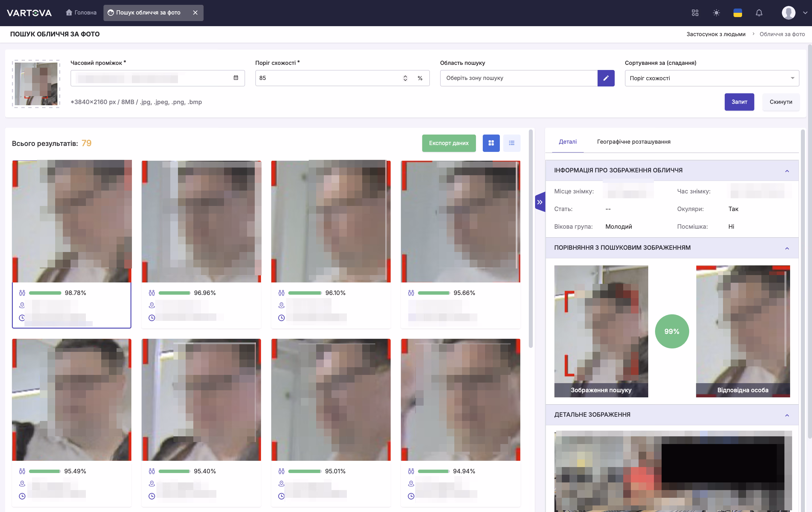
Task: Open the Сортування за dropdown
Action: [x=712, y=78]
